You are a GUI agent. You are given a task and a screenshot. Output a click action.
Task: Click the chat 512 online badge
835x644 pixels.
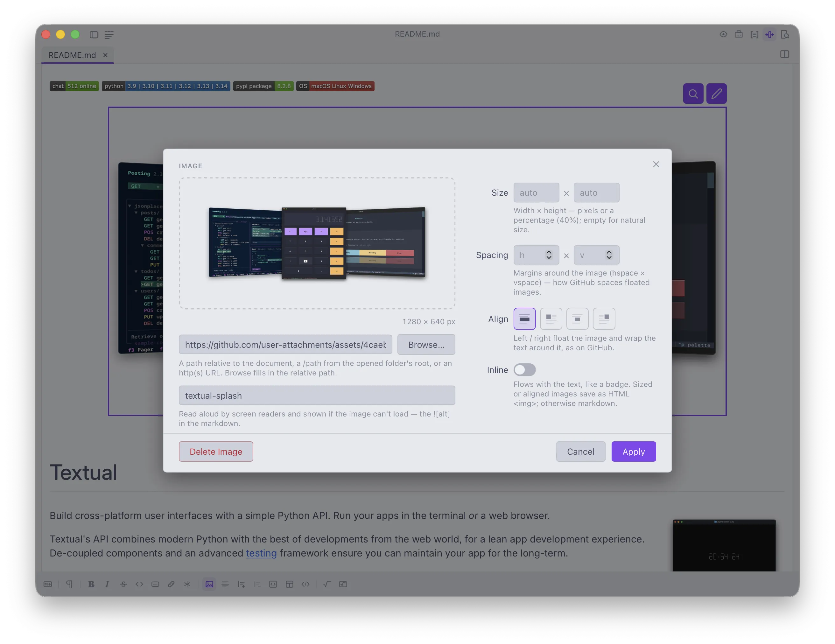pyautogui.click(x=74, y=86)
